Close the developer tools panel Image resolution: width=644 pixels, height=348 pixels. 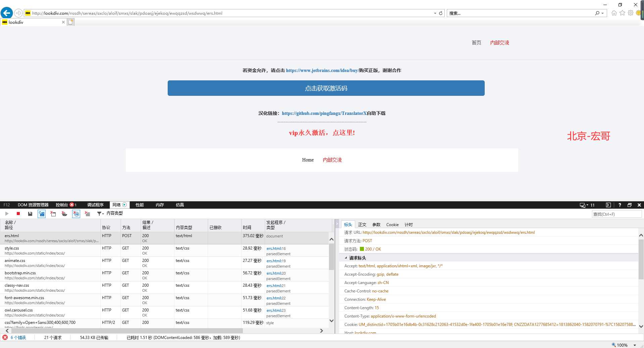[639, 205]
